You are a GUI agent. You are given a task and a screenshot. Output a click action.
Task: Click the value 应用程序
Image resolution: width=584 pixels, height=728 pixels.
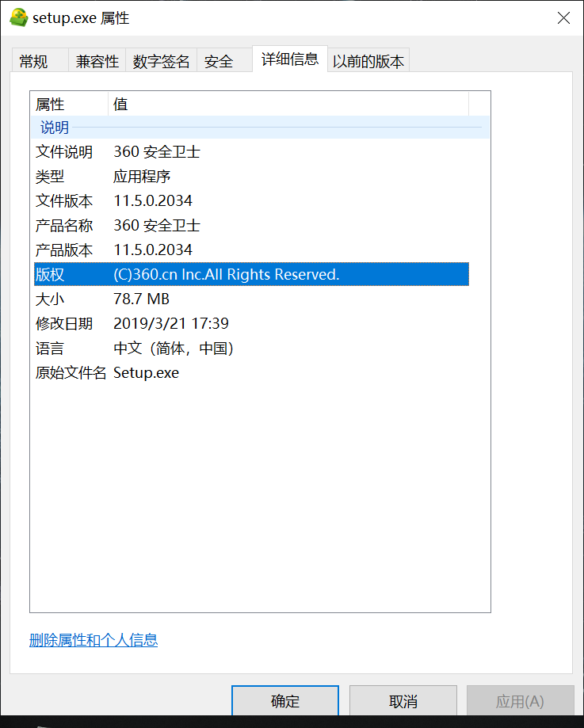(142, 177)
